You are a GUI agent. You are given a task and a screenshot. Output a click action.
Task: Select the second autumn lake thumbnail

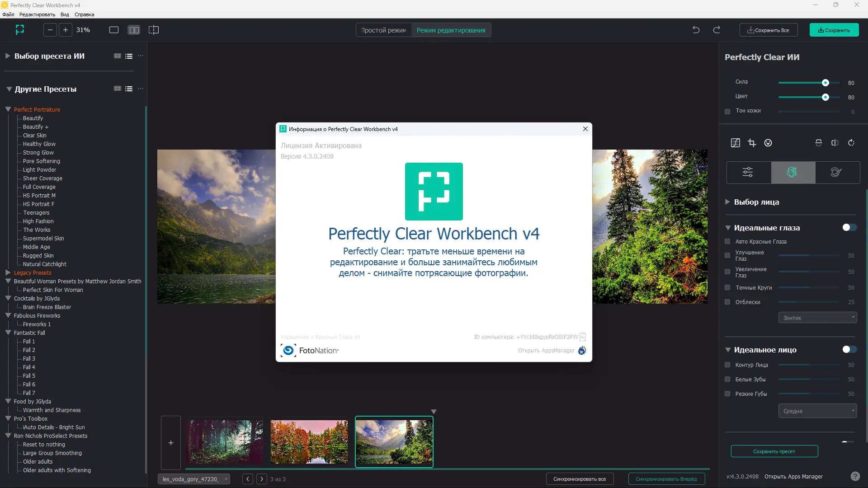(x=309, y=442)
